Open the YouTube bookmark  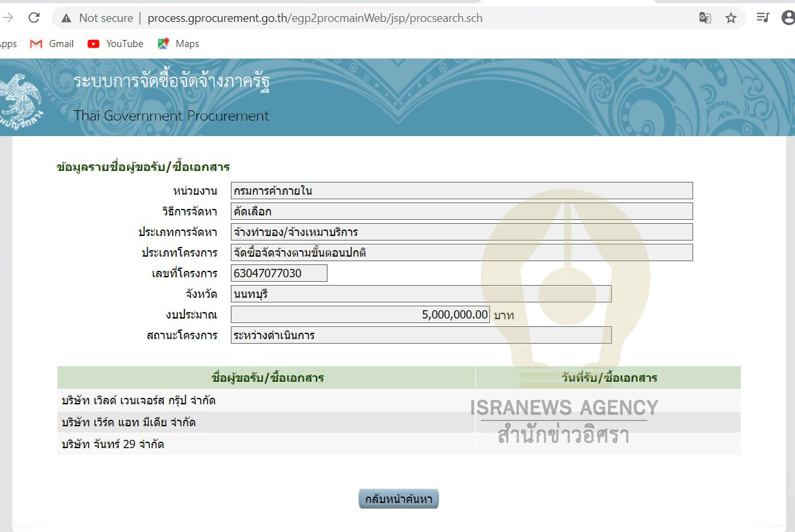click(115, 44)
